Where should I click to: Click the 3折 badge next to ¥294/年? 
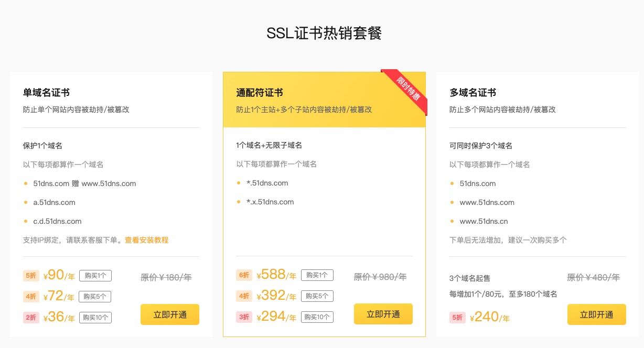244,317
